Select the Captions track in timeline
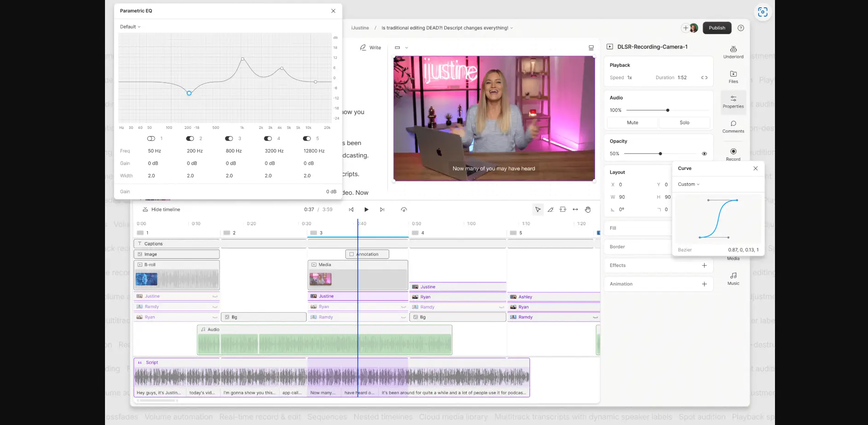Viewport: 868px width, 425px height. coord(177,244)
